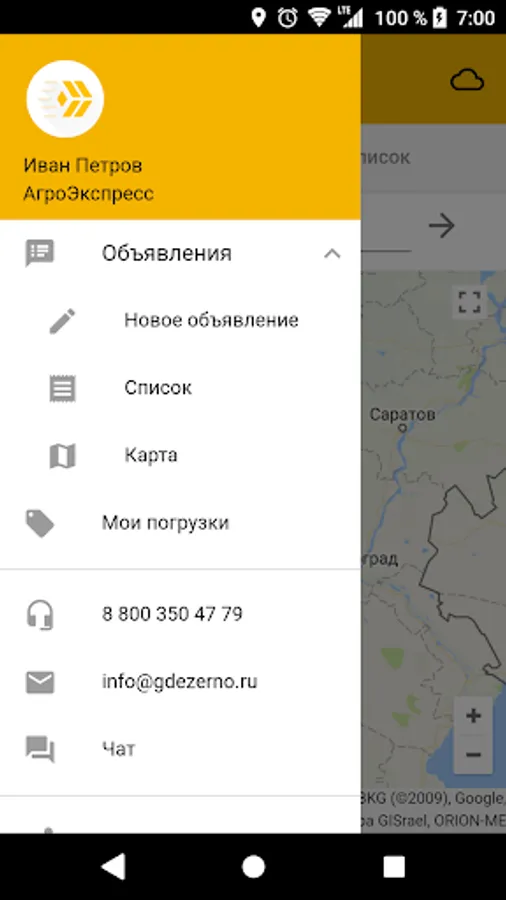Collapse the Объявления section chevron
The width and height of the screenshot is (506, 900).
pos(332,254)
